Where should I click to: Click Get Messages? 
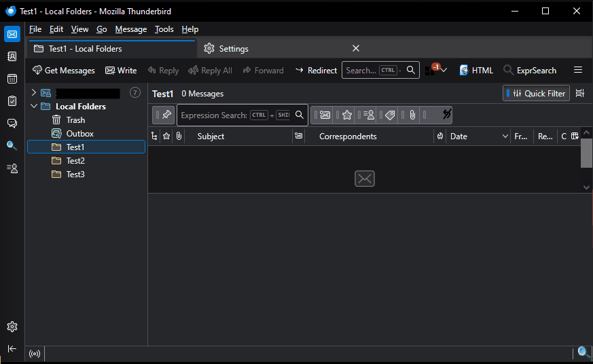pyautogui.click(x=64, y=71)
